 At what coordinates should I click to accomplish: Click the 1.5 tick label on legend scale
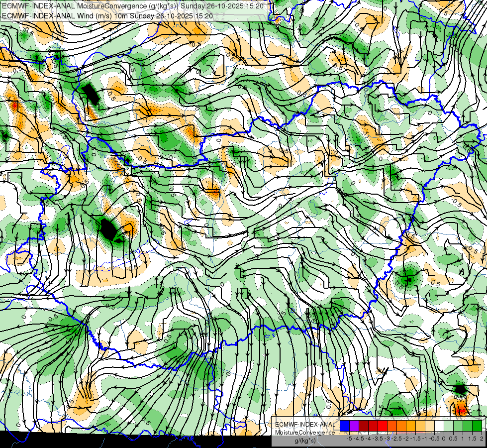(472, 439)
